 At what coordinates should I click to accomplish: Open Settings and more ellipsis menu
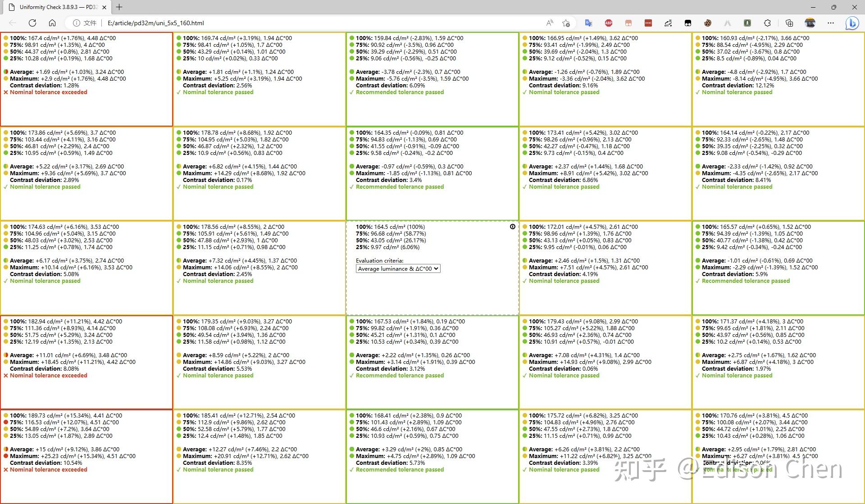tap(831, 23)
